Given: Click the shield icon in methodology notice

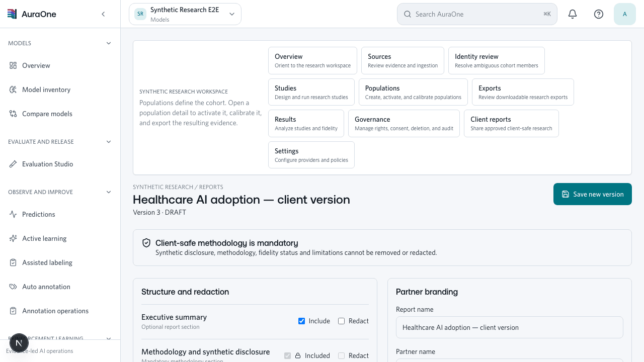Looking at the screenshot, I should pos(146,243).
